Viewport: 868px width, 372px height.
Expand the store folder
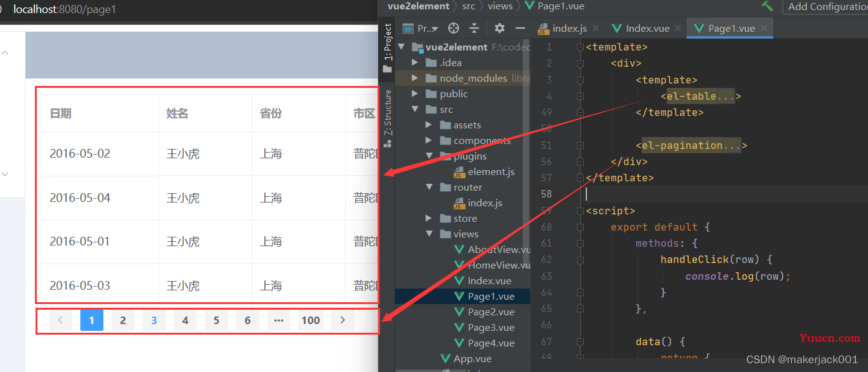[x=429, y=218]
